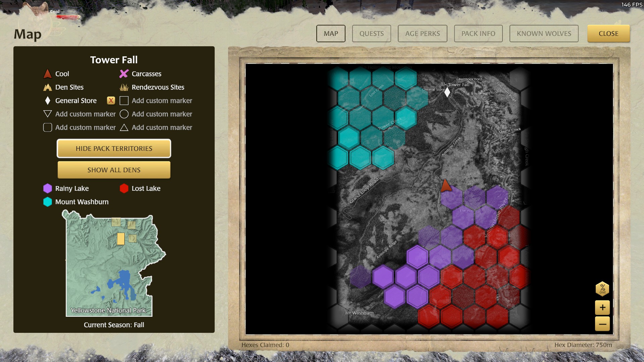Zoom out with the minus button
644x362 pixels.
[x=602, y=324]
